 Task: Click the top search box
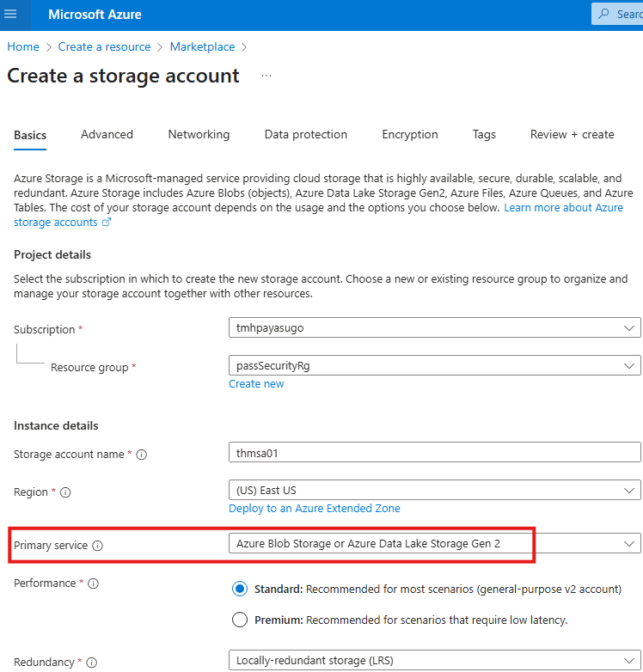tap(617, 14)
